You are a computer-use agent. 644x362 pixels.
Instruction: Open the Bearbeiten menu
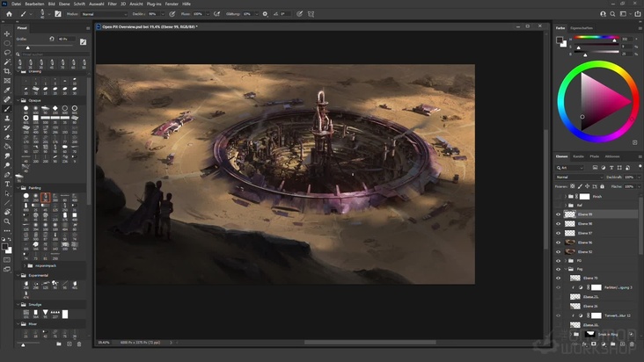[34, 4]
